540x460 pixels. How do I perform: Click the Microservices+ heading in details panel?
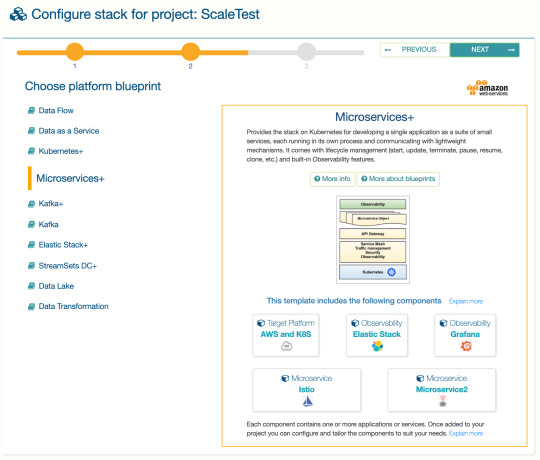tap(375, 117)
